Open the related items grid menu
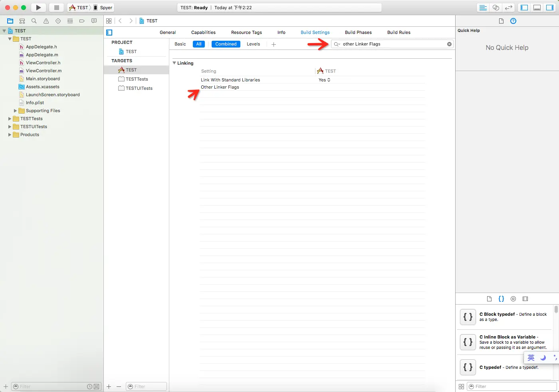This screenshot has height=392, width=559. 109,21
